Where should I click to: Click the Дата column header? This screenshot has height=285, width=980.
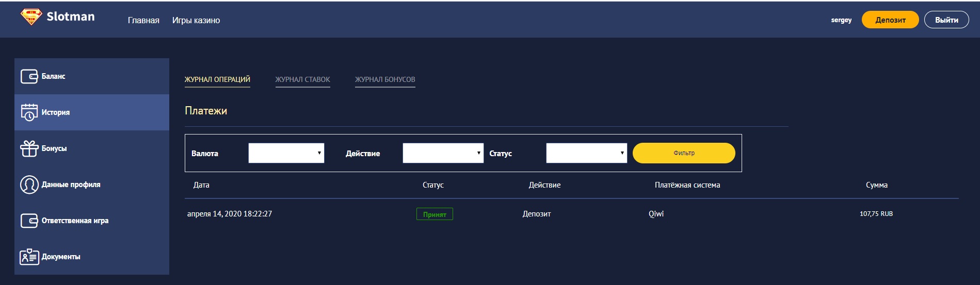(201, 185)
